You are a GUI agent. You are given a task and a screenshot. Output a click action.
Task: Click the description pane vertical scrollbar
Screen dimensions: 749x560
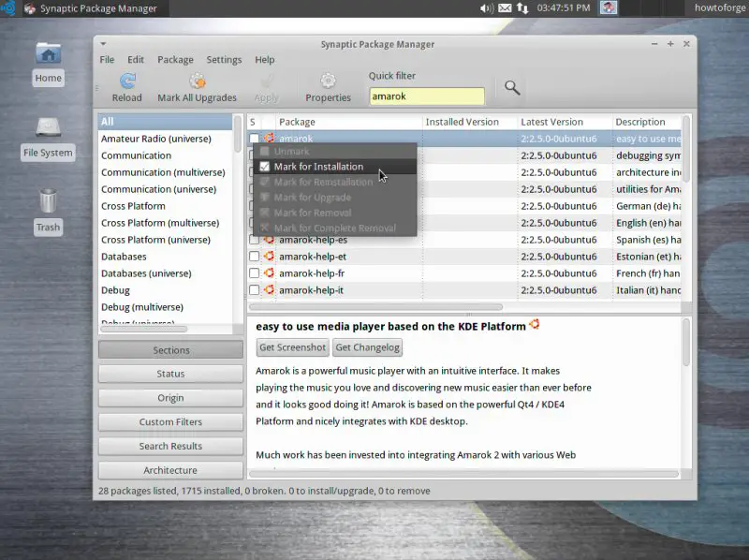686,343
